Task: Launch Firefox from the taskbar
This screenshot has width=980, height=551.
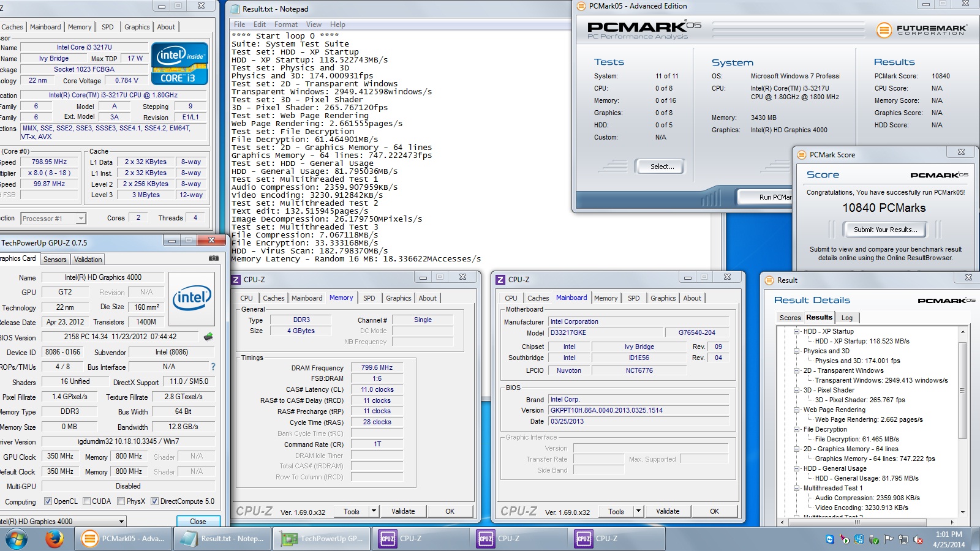Action: click(55, 539)
